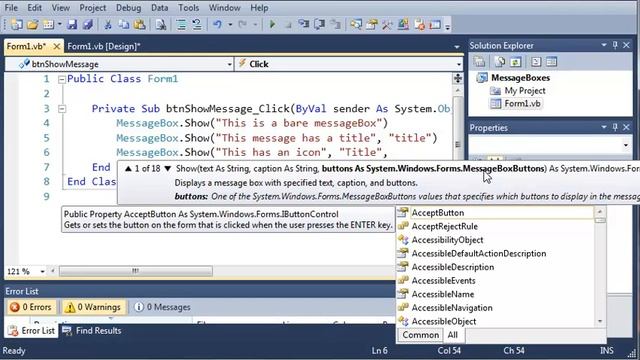Click the Open File folder icon
Screen dimensions: 640x360
coord(33,25)
